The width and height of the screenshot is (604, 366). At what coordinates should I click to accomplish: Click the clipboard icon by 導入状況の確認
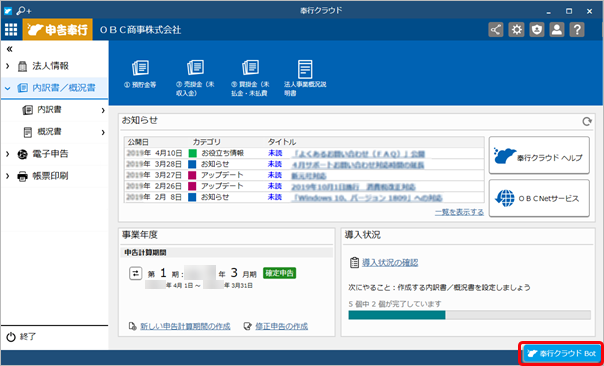tap(354, 263)
